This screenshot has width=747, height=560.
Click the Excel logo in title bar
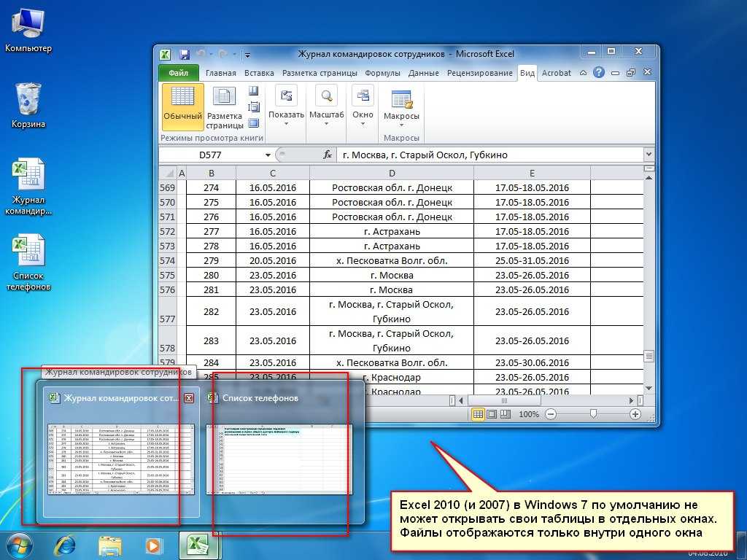point(166,54)
